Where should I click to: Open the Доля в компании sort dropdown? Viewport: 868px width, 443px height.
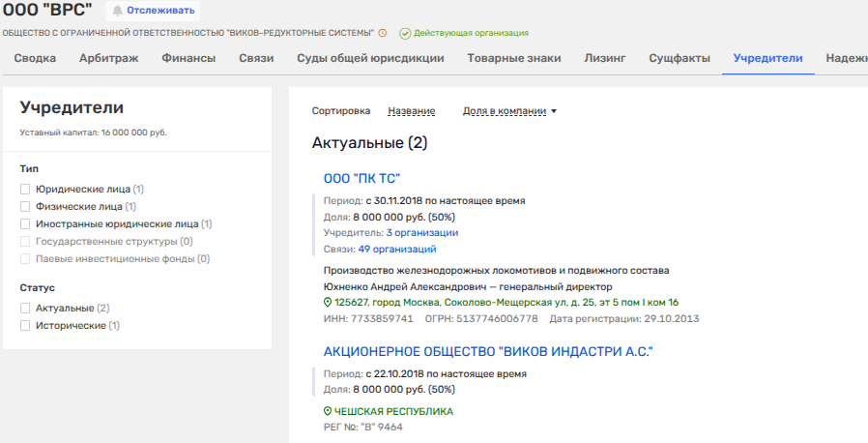pyautogui.click(x=510, y=111)
